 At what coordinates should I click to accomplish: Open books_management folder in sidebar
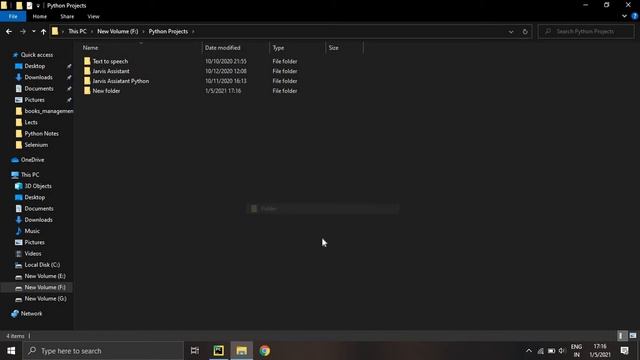click(x=49, y=111)
